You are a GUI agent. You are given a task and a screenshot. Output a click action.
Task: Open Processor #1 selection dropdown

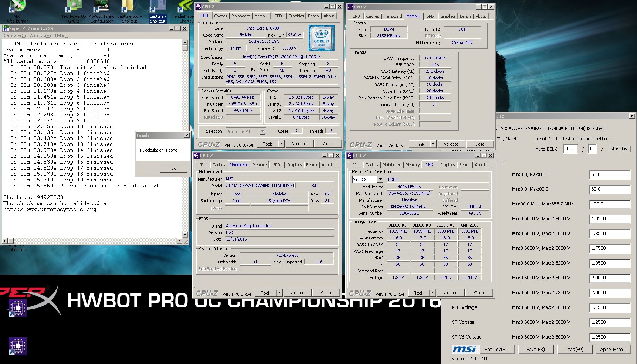[262, 131]
